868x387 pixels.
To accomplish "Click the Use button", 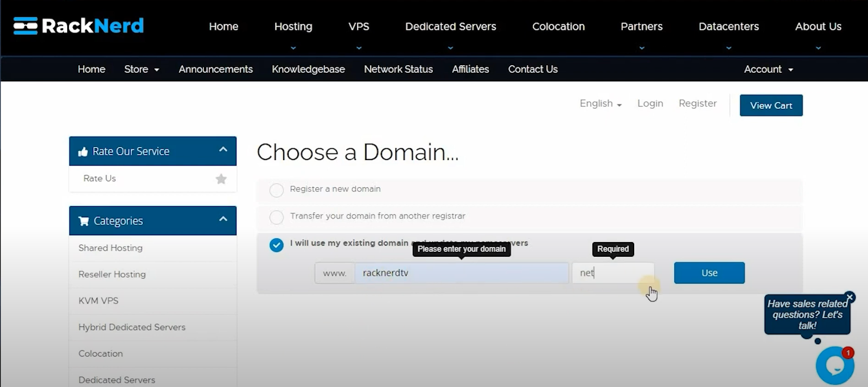I will tap(709, 273).
